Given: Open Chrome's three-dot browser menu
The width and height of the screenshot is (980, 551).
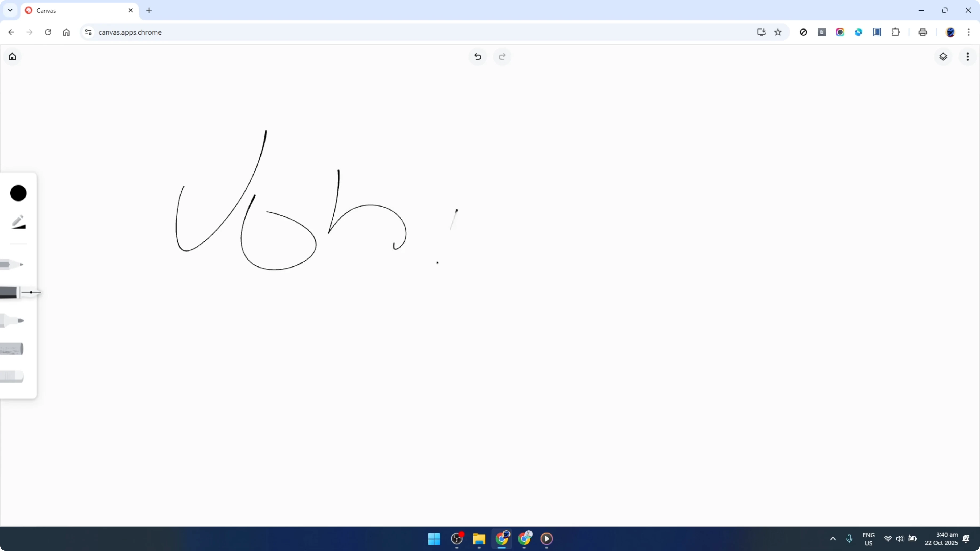Looking at the screenshot, I should [x=970, y=32].
